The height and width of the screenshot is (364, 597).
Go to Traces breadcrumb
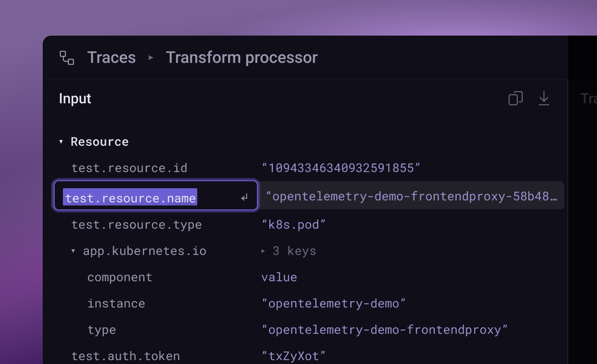coord(111,58)
